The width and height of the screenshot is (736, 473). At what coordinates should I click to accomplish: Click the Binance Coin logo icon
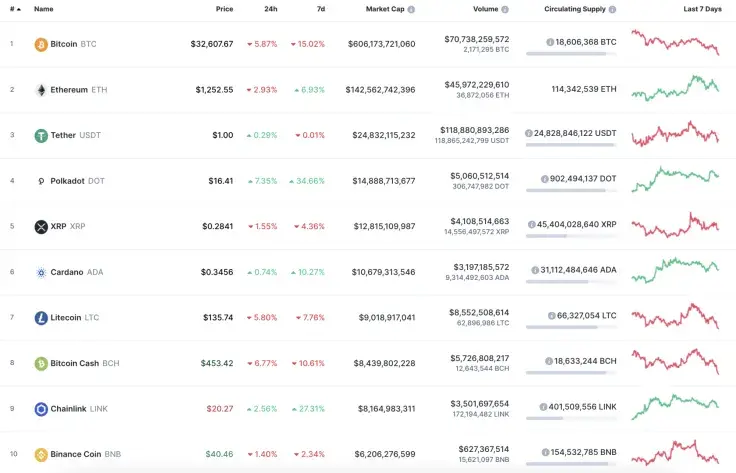pyautogui.click(x=41, y=454)
